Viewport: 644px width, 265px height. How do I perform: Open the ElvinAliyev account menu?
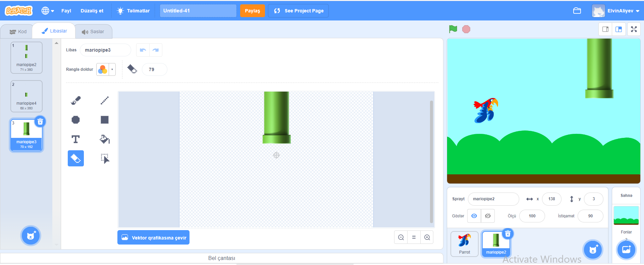[x=615, y=11]
